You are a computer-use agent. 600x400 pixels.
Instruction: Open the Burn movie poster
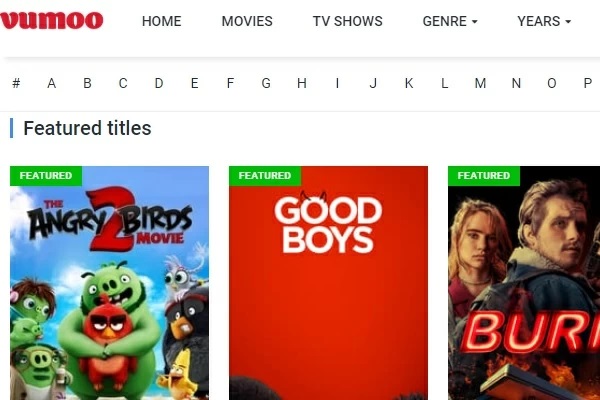pos(524,283)
